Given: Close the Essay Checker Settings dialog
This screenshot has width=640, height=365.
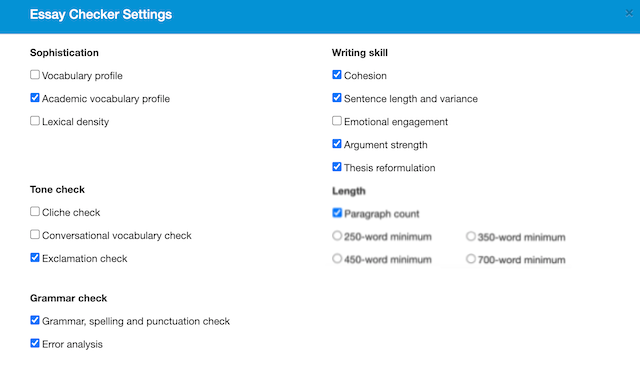Looking at the screenshot, I should tap(629, 13).
